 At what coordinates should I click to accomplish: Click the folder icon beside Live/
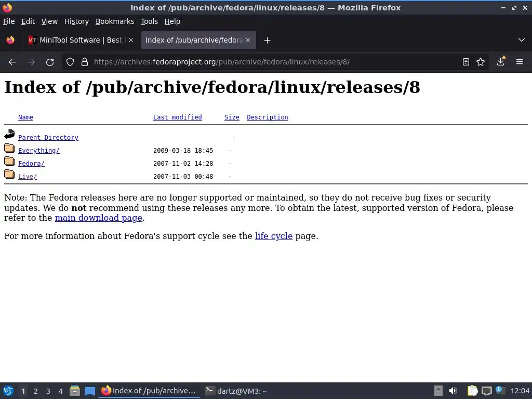tap(9, 174)
